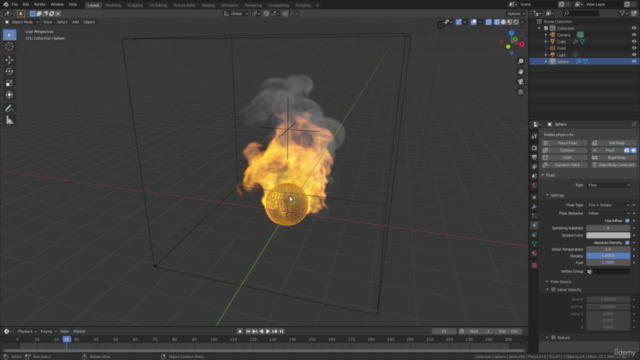Click the Smoke Color swatch
Viewport: 640px width, 360px height.
pyautogui.click(x=608, y=236)
